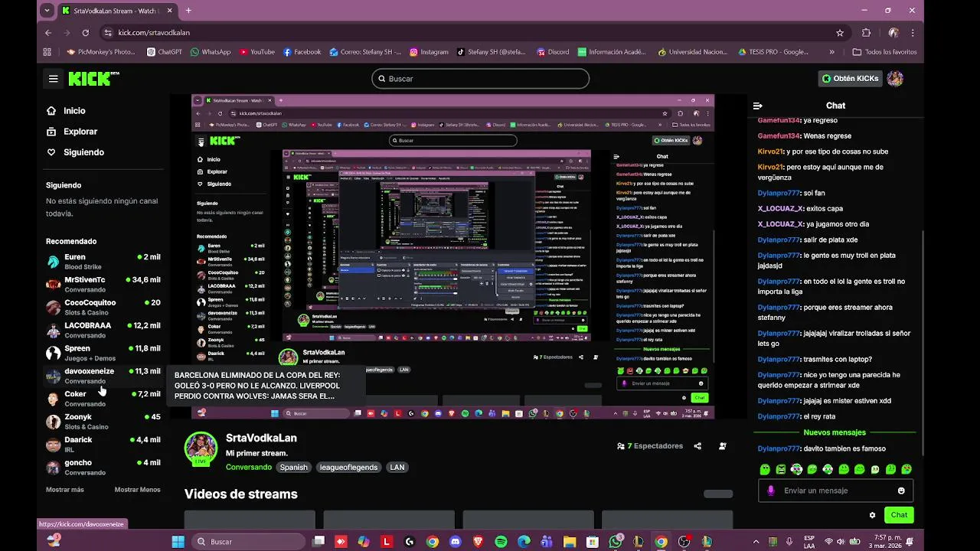Open ChatGPT bookmark
The image size is (980, 551).
point(164,52)
